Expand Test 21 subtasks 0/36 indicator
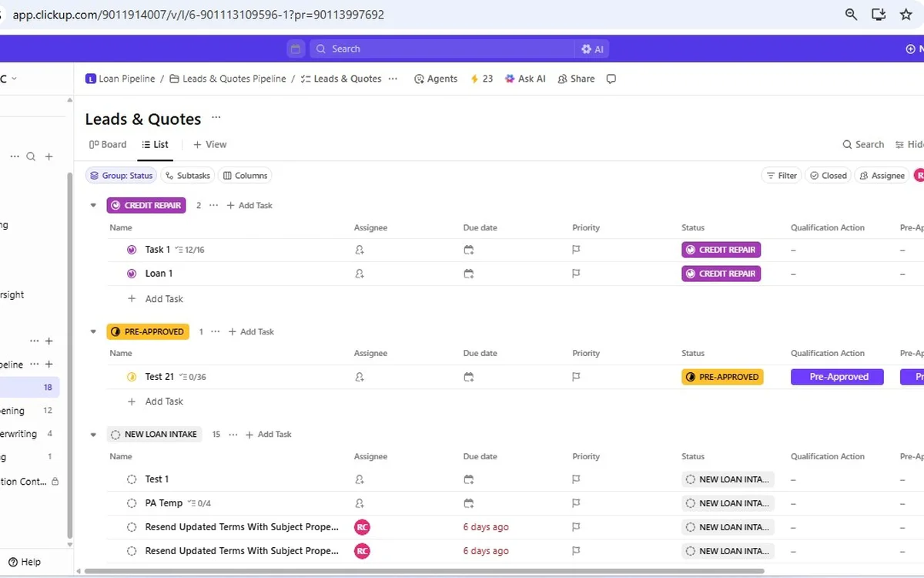The image size is (924, 578). click(x=192, y=377)
